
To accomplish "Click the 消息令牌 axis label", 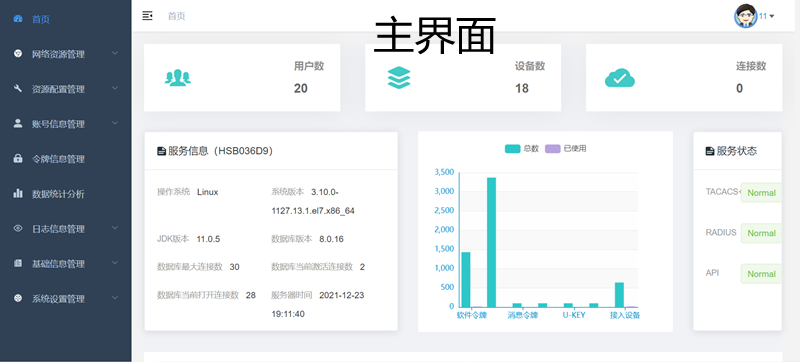I will 522,315.
